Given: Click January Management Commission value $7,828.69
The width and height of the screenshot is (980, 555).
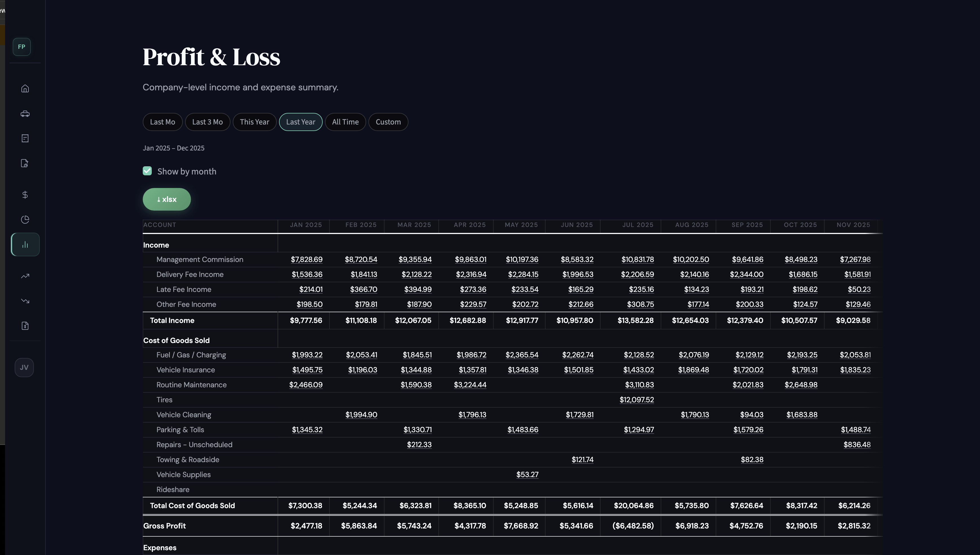Looking at the screenshot, I should [306, 260].
